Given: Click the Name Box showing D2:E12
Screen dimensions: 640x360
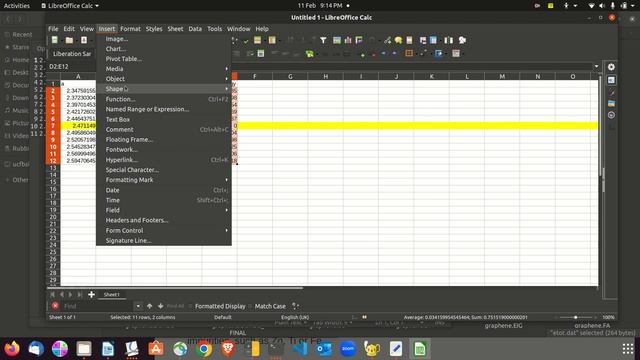Looking at the screenshot, I should point(71,66).
